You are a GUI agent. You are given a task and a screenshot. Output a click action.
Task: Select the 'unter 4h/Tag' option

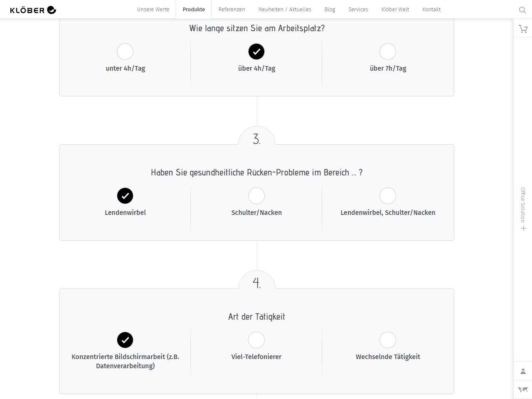[x=125, y=52]
